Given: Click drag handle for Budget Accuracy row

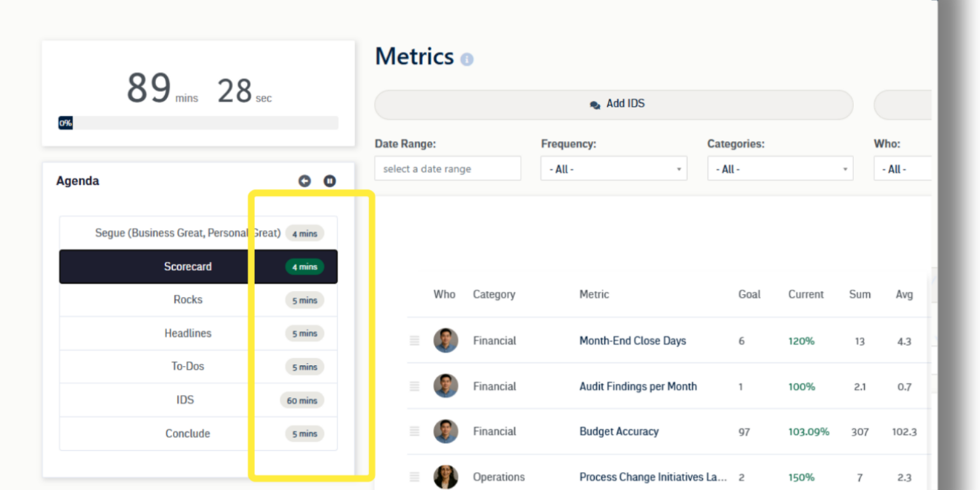Looking at the screenshot, I should pos(414,431).
